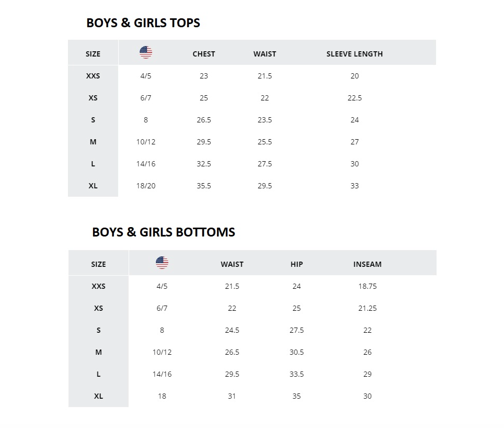Select the XL row label in Bottoms table

[98, 396]
